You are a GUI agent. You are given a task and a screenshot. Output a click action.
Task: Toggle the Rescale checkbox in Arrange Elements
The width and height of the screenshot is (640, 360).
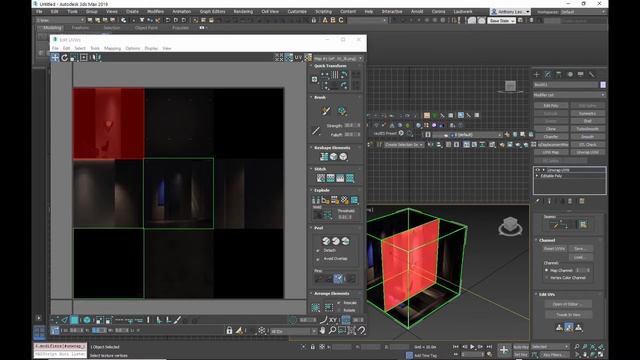pos(339,303)
